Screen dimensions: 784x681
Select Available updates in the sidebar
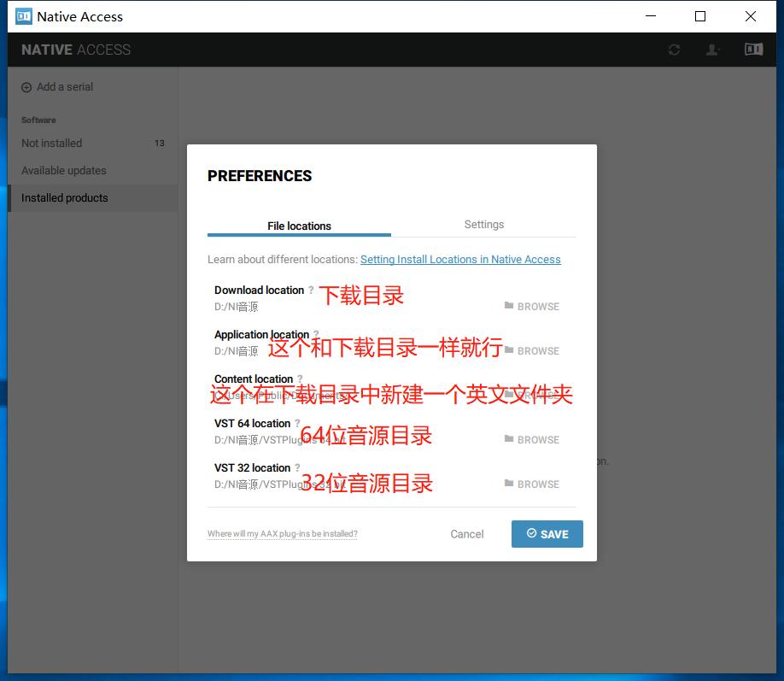tap(63, 170)
